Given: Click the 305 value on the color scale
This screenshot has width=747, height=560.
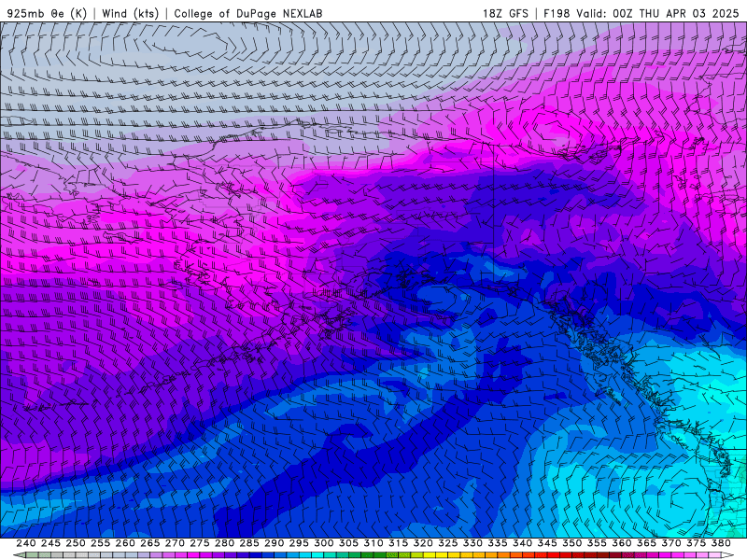Looking at the screenshot, I should point(348,543).
